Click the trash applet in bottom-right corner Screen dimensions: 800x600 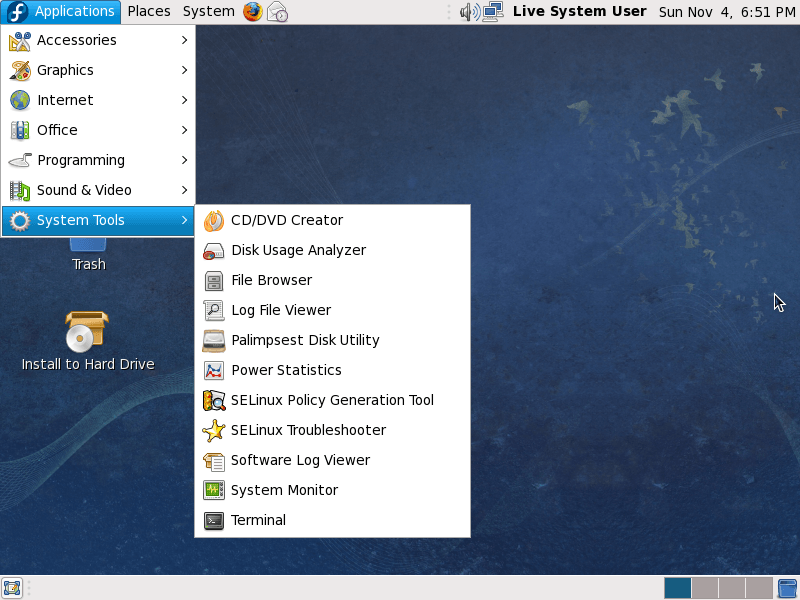[x=787, y=588]
